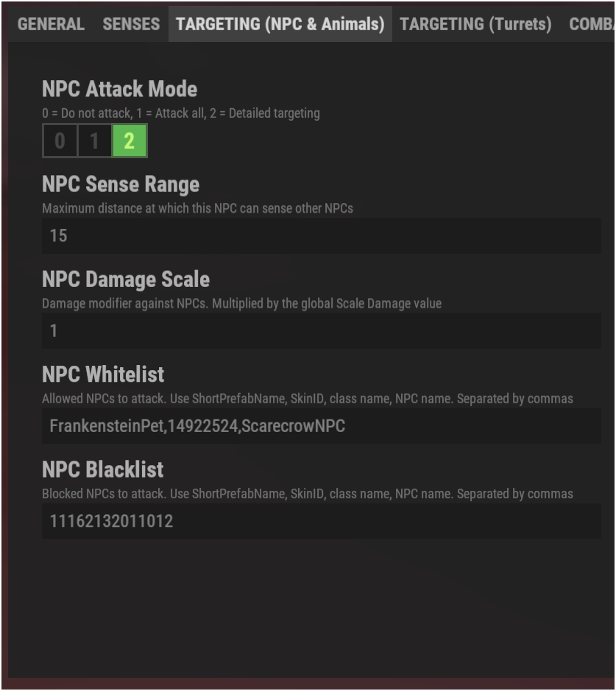
Task: Click the attack mode legend description text
Action: coord(181,113)
